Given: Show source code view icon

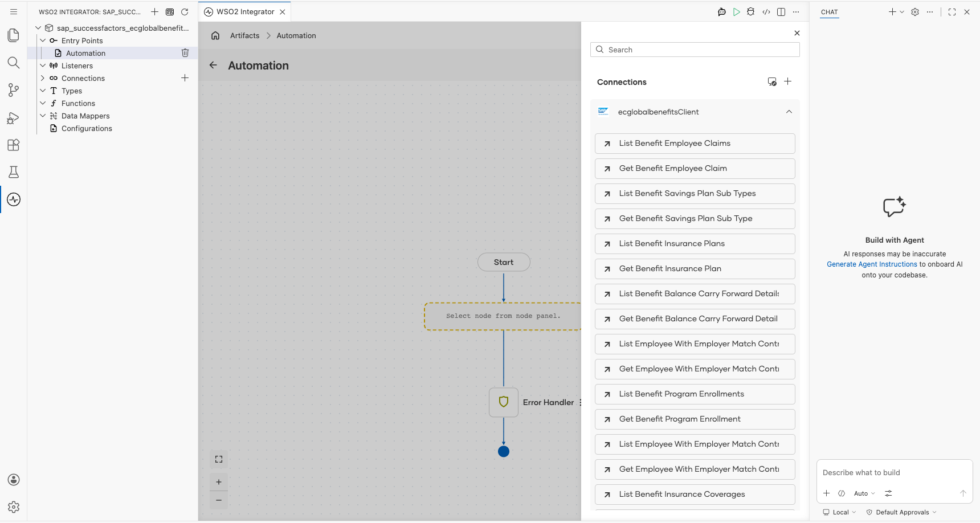Looking at the screenshot, I should (766, 12).
